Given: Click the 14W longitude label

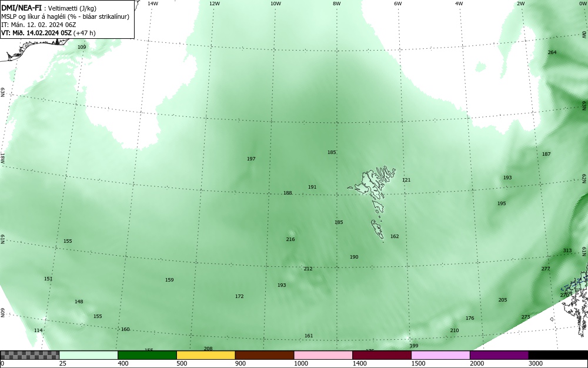Looking at the screenshot, I should click(x=153, y=4).
